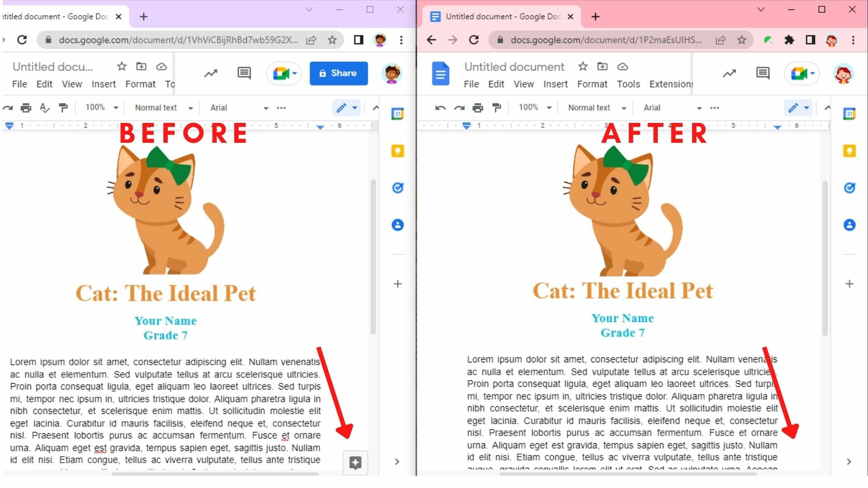868x488 pixels.
Task: Open the comment history
Action: [x=762, y=73]
